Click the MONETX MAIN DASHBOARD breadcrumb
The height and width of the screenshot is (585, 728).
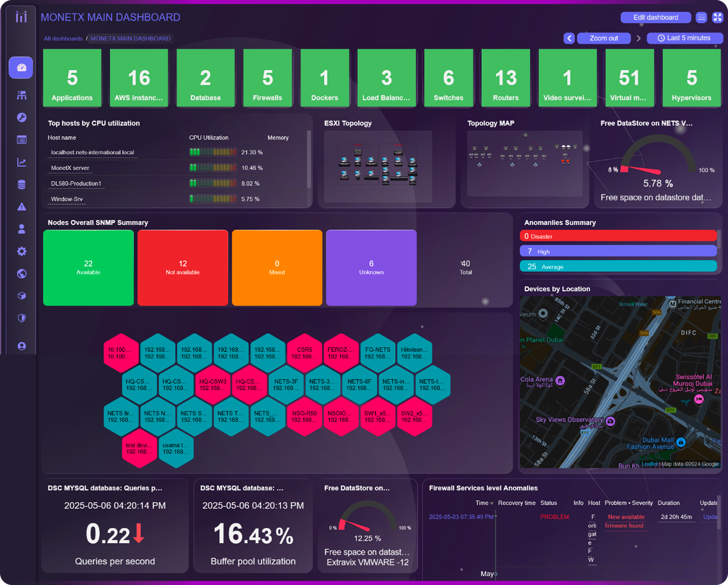pos(130,39)
